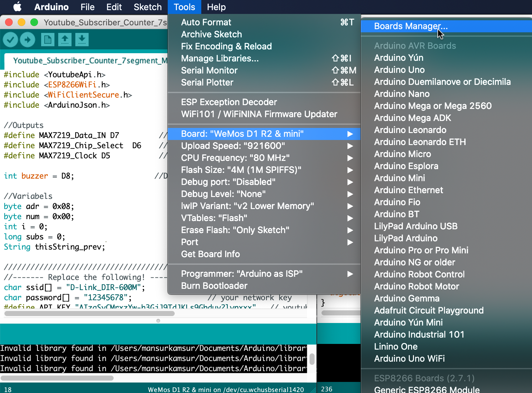Click the Open sketch up-arrow icon

(65, 40)
